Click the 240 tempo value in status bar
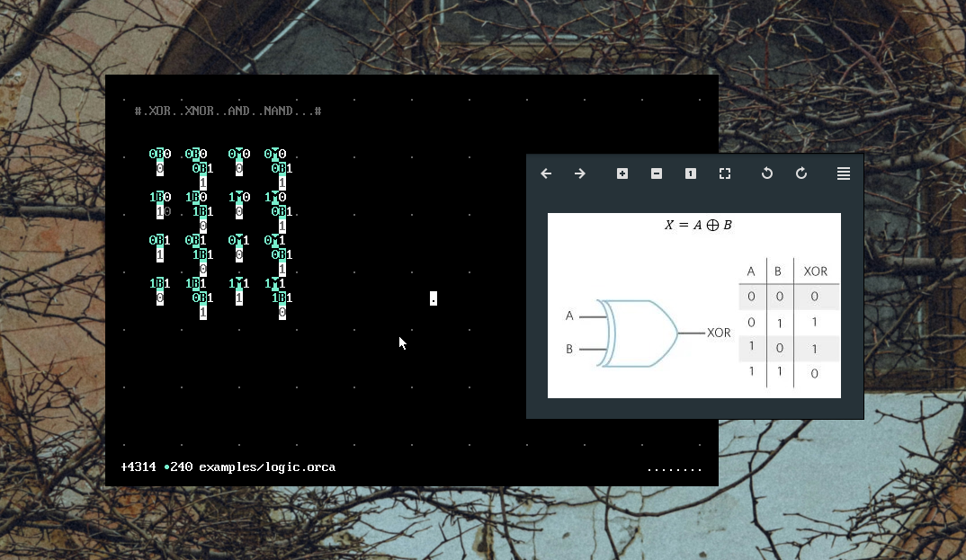966x560 pixels. click(x=182, y=467)
